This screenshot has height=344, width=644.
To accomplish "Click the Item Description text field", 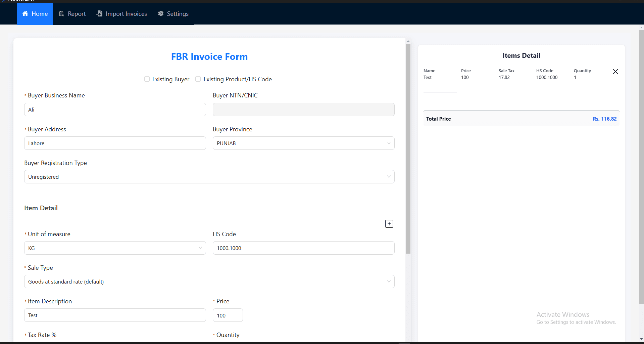I will click(x=115, y=315).
